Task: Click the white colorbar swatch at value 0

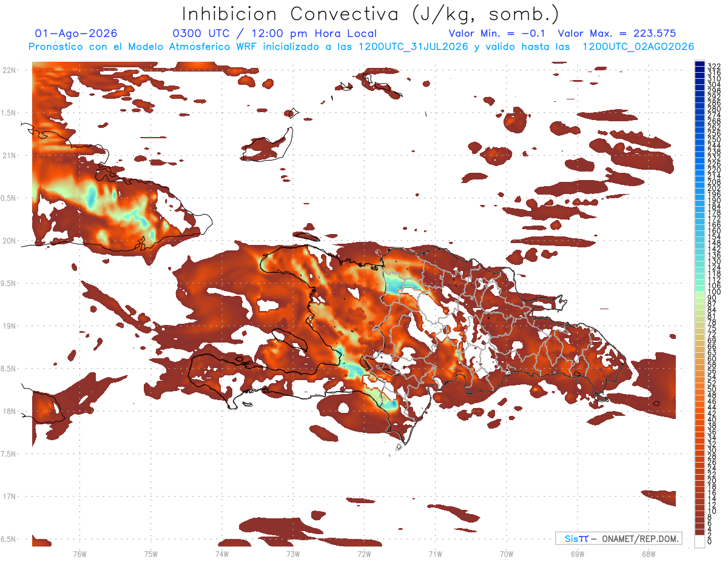Action: pyautogui.click(x=699, y=542)
